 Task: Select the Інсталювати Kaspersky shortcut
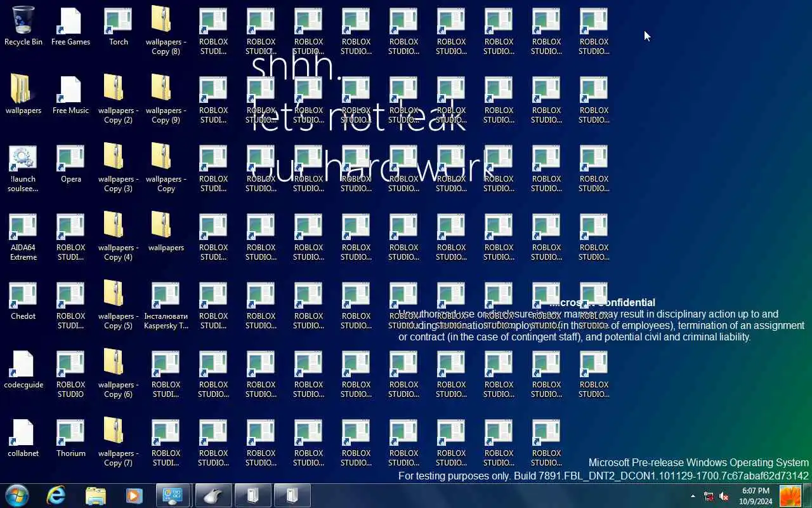click(166, 305)
